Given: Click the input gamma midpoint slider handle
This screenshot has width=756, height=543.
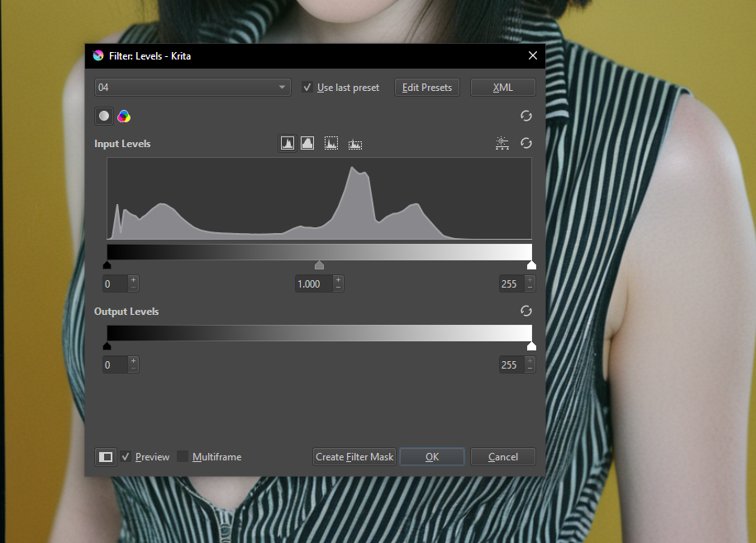Looking at the screenshot, I should coord(319,265).
